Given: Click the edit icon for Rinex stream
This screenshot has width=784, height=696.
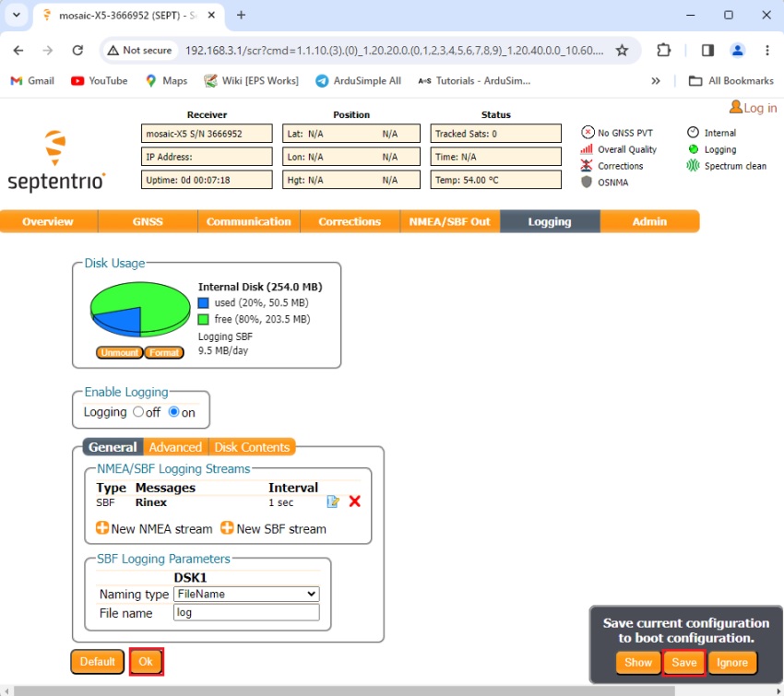Looking at the screenshot, I should (x=333, y=502).
